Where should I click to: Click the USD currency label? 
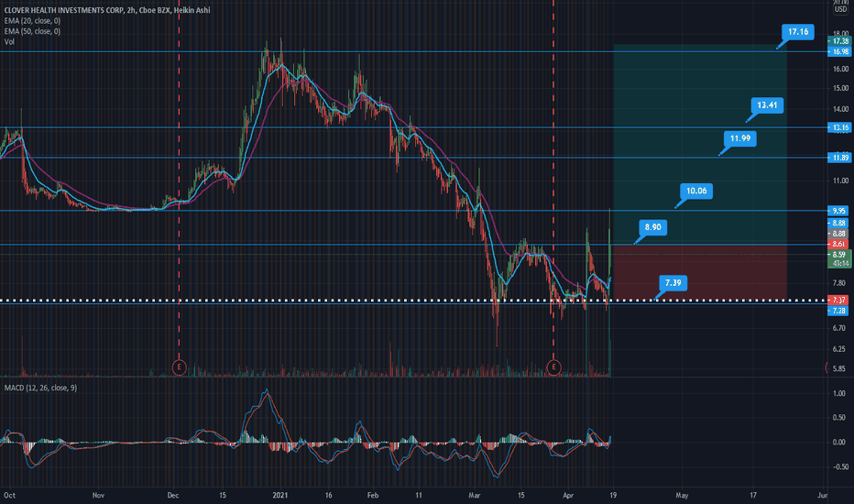tap(841, 9)
